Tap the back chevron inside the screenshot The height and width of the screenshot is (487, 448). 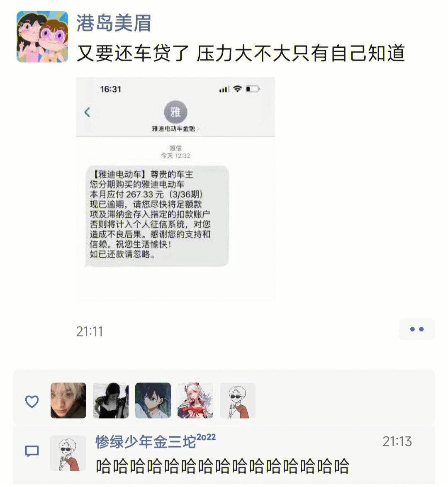tap(87, 112)
